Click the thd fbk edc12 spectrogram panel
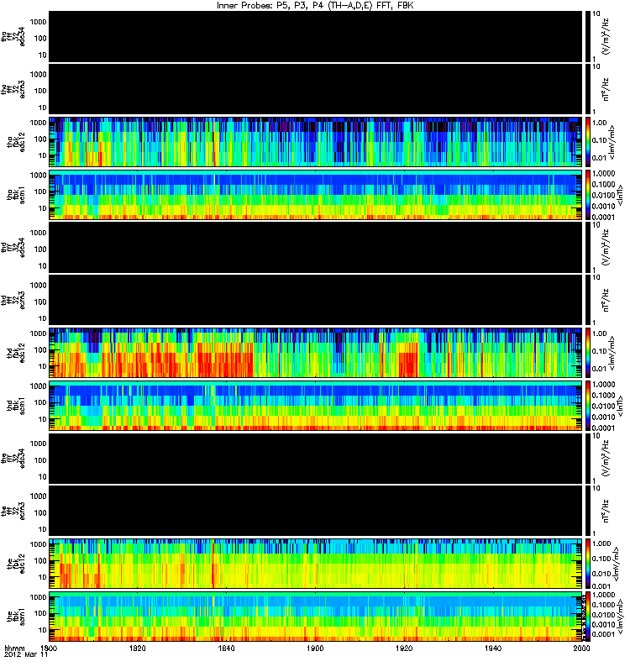 [316, 353]
